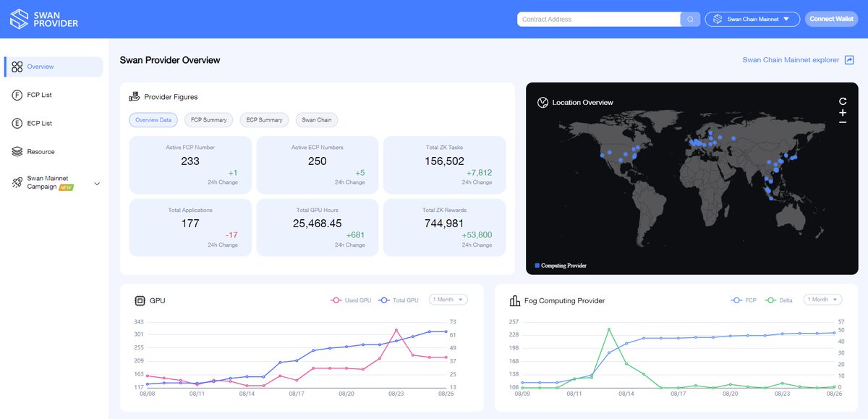The height and width of the screenshot is (419, 868).
Task: Click the 08/14 label on Fog chart
Action: pyautogui.click(x=626, y=394)
